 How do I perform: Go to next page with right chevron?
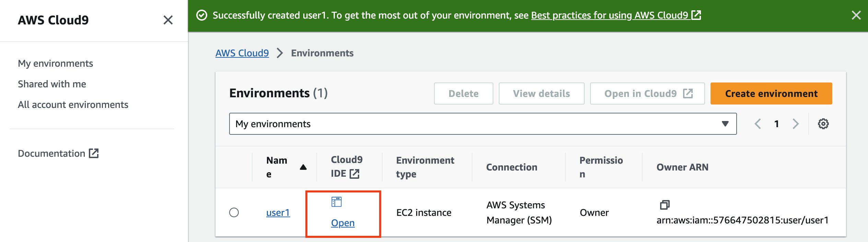pyautogui.click(x=796, y=124)
